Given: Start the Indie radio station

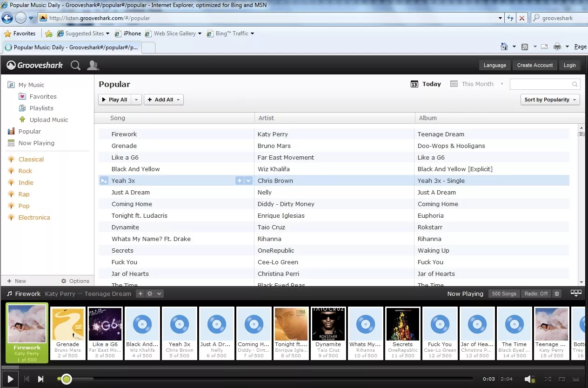Looking at the screenshot, I should [x=20, y=182].
